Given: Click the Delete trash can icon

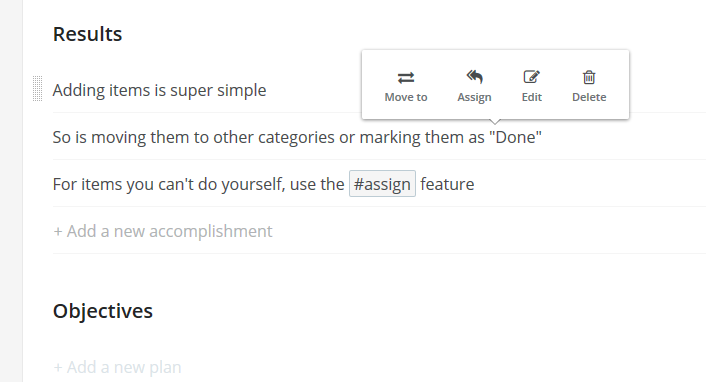Looking at the screenshot, I should pyautogui.click(x=589, y=77).
